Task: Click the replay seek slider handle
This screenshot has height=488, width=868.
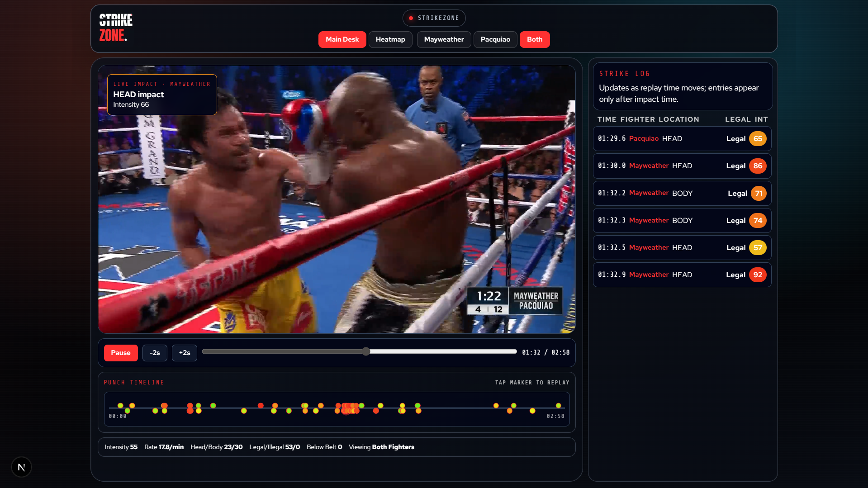Action: tap(366, 351)
